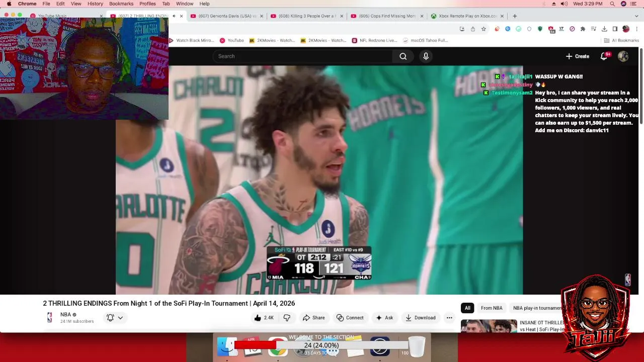The height and width of the screenshot is (362, 644).
Task: Click the Share button
Action: point(313,318)
